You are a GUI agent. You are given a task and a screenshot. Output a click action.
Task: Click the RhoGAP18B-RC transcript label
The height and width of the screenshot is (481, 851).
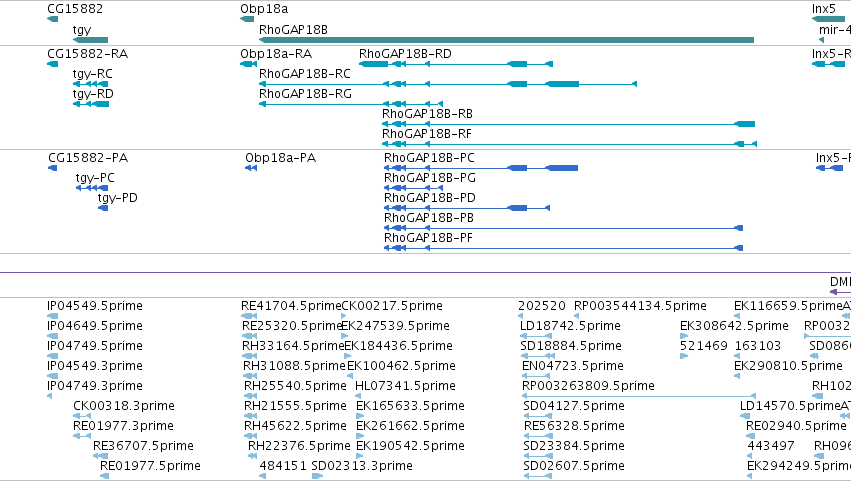click(305, 74)
